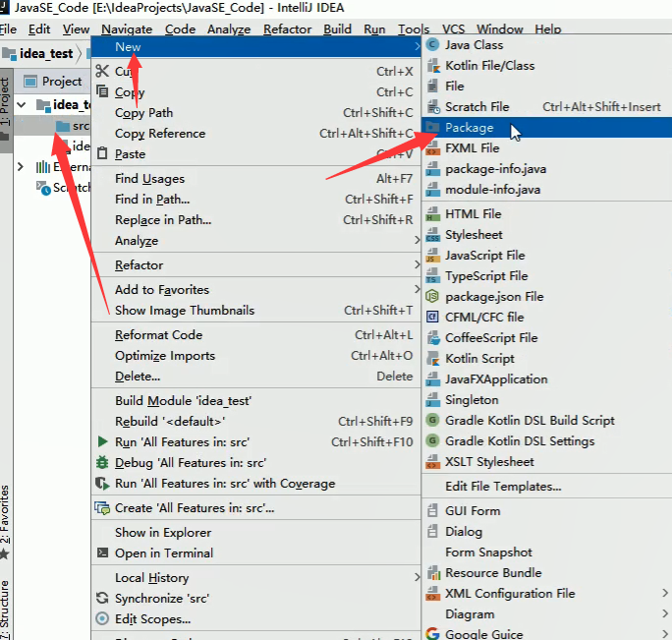The height and width of the screenshot is (640, 672).
Task: Click the Edit Scopes circle icon
Action: click(102, 618)
